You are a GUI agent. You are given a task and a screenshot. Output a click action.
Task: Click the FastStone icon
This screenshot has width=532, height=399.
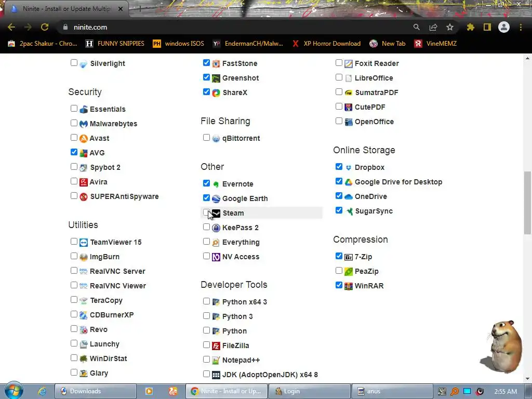pyautogui.click(x=216, y=63)
